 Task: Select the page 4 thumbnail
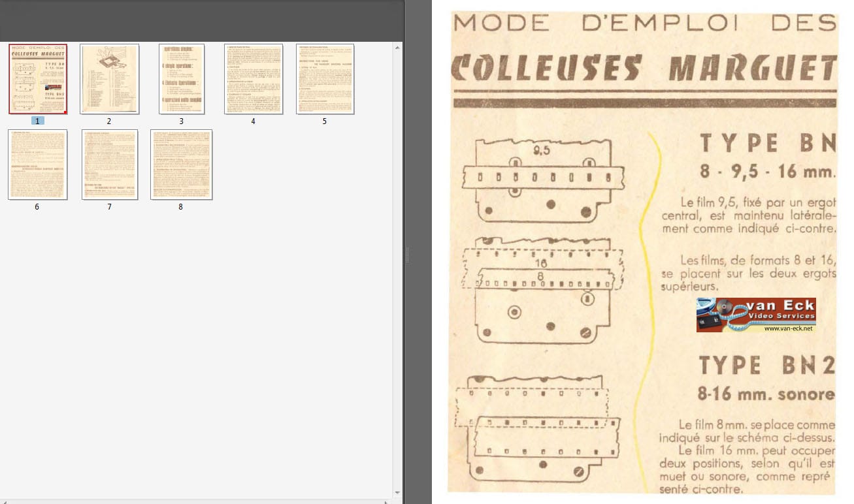point(253,79)
